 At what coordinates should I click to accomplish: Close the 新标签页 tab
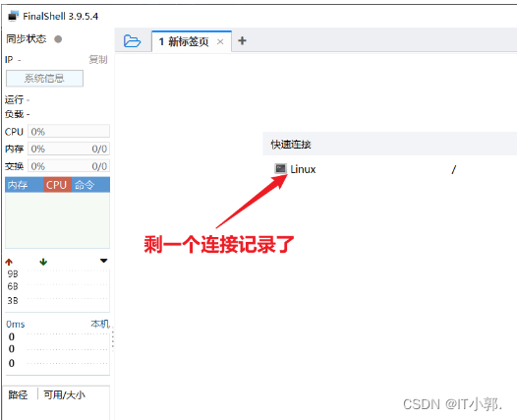click(220, 42)
